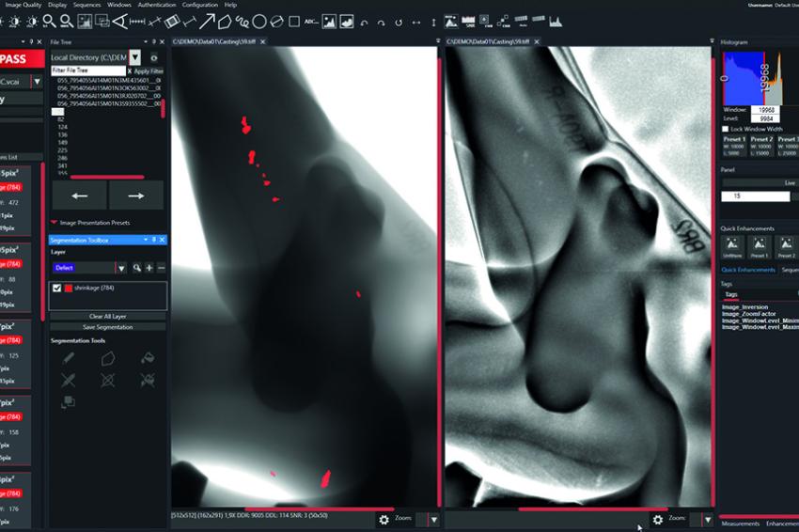Viewport: 799px width, 532px height.
Task: Click Apply Filter in File Tree
Action: pos(149,71)
